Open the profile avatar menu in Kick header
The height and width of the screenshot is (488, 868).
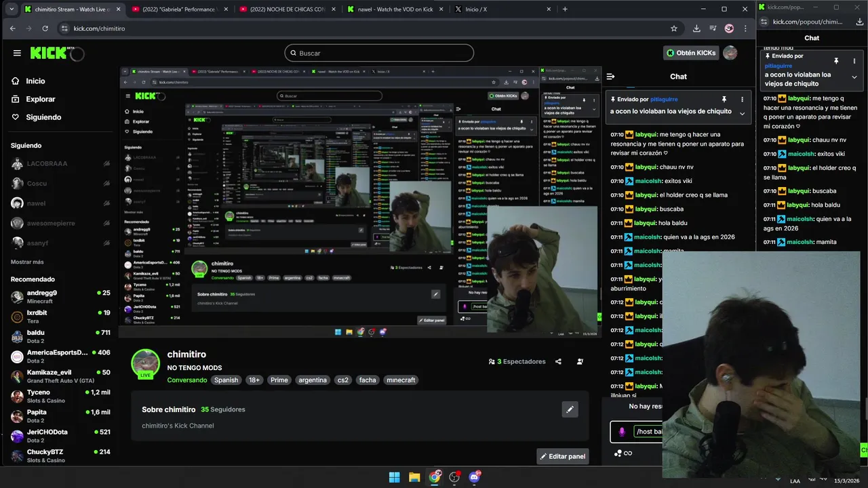(x=730, y=53)
